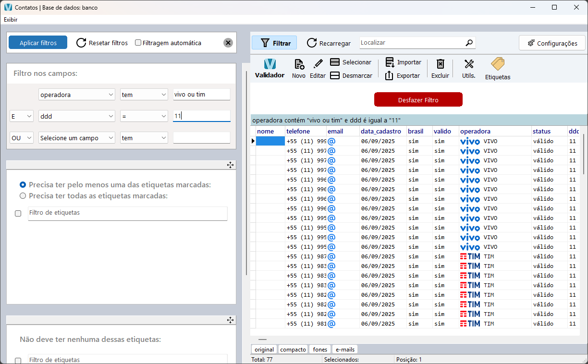The height and width of the screenshot is (364, 588).
Task: Click the Aplicar filtros button
Action: pos(38,43)
